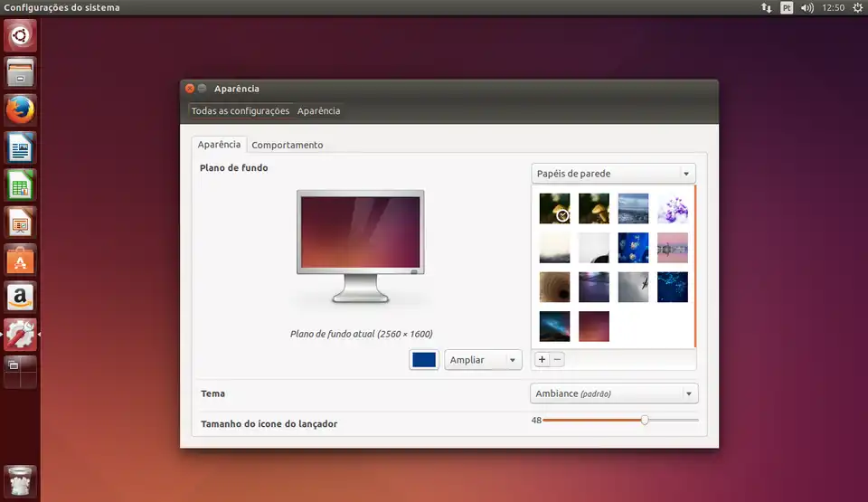The height and width of the screenshot is (502, 868).
Task: Select the blue jellyfish wallpaper thumbnail
Action: tap(633, 248)
